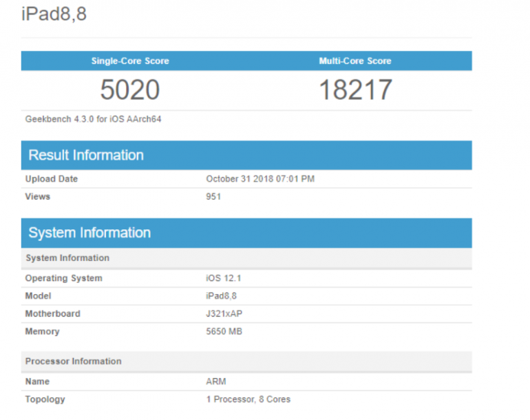Click the processor name value ARM
Screen dimensions: 530x420
[x=216, y=381]
